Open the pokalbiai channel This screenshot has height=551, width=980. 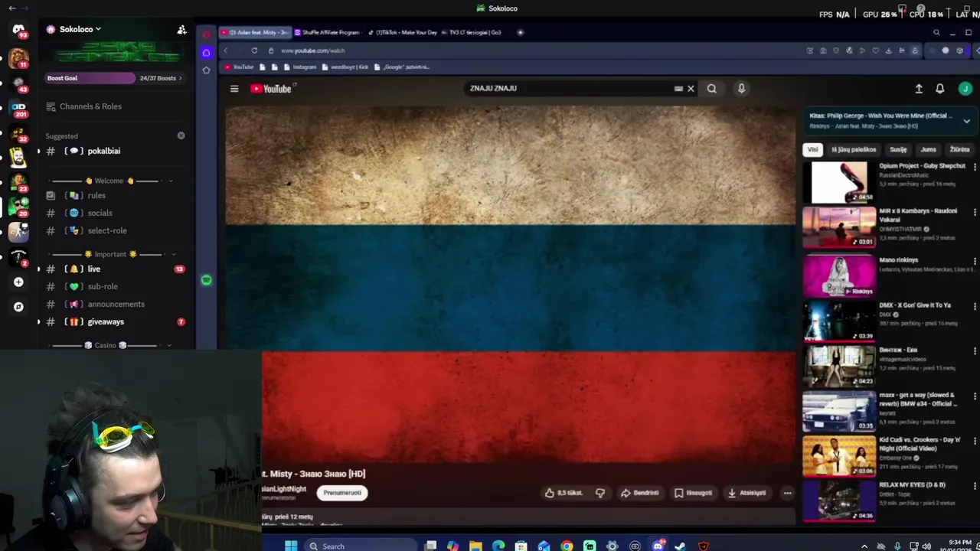pos(103,151)
